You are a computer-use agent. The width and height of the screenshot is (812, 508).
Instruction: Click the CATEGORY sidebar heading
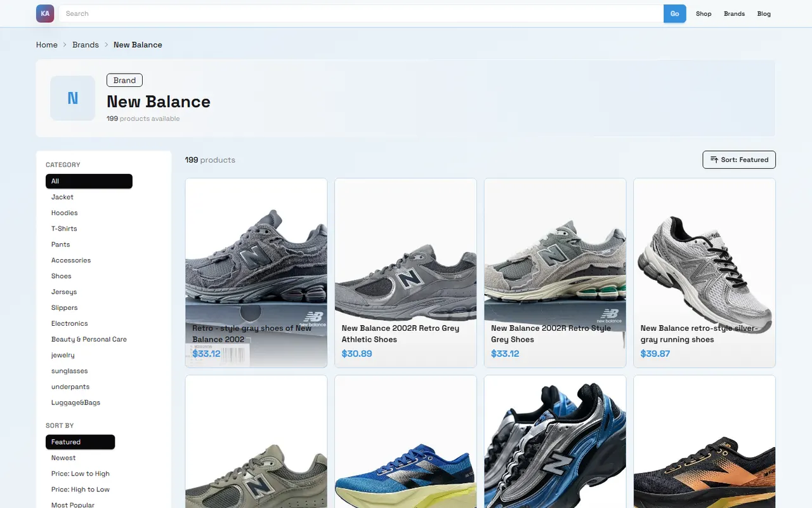pos(63,165)
